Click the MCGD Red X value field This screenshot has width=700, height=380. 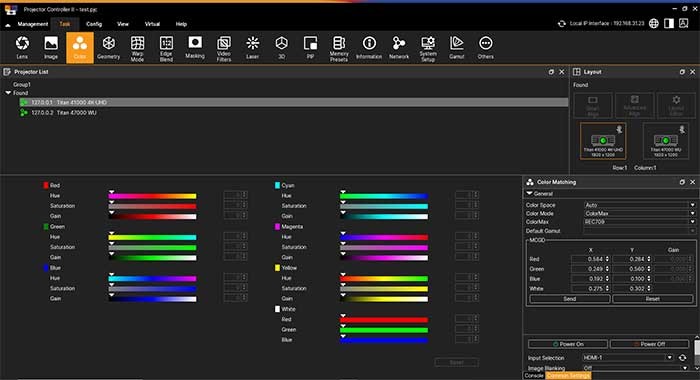click(x=590, y=259)
